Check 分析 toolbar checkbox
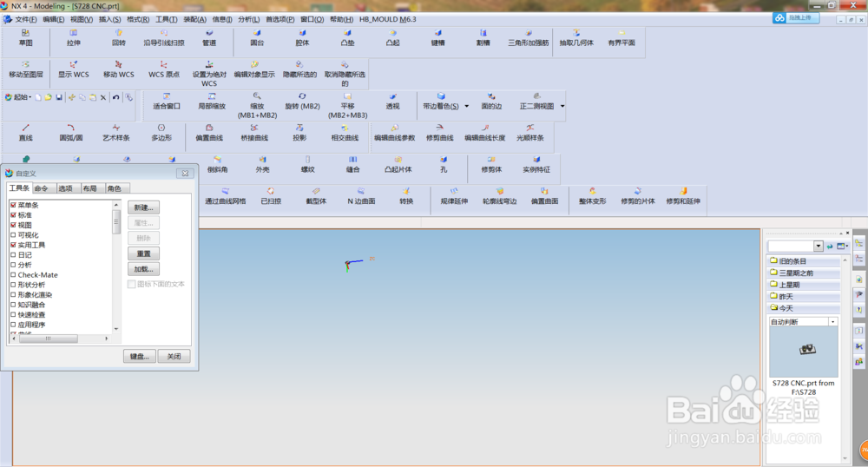Screen dimensions: 868x467 click(x=13, y=265)
